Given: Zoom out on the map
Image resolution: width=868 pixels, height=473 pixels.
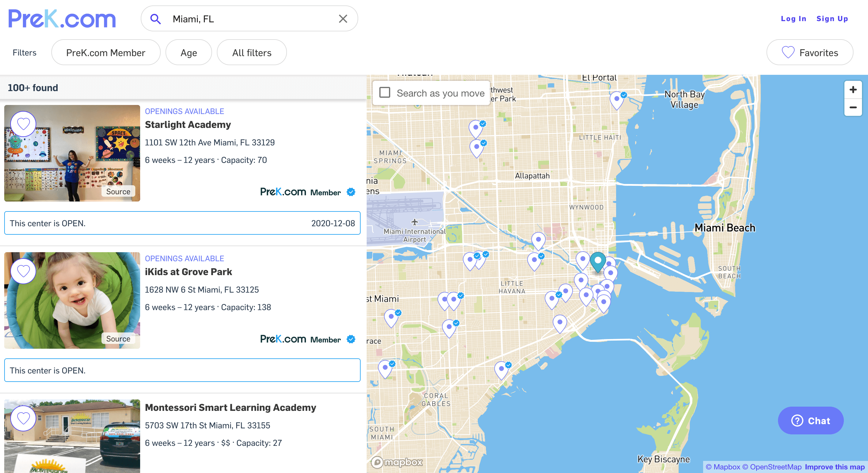Looking at the screenshot, I should (853, 107).
